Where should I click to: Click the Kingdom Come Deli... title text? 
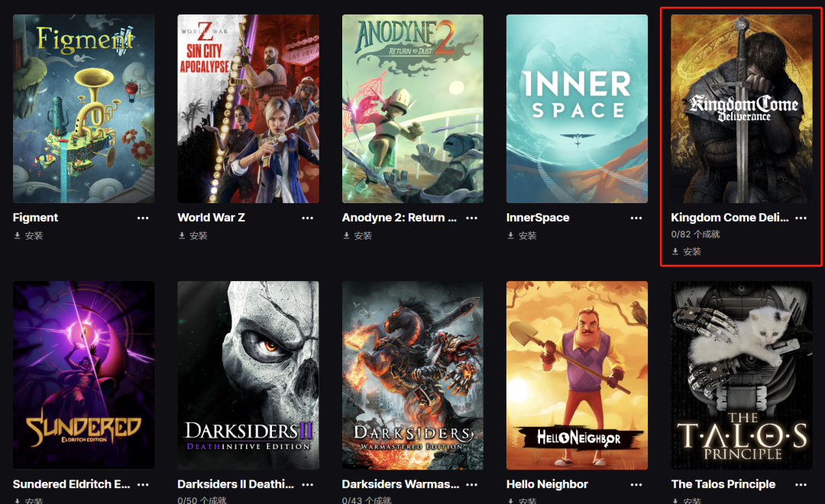[x=730, y=218]
